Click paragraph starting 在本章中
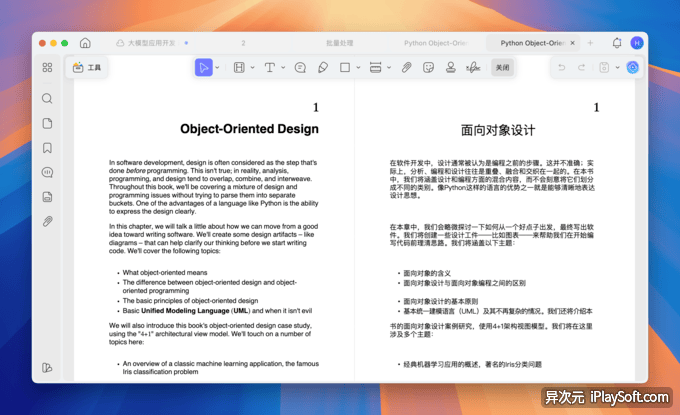 [492, 235]
